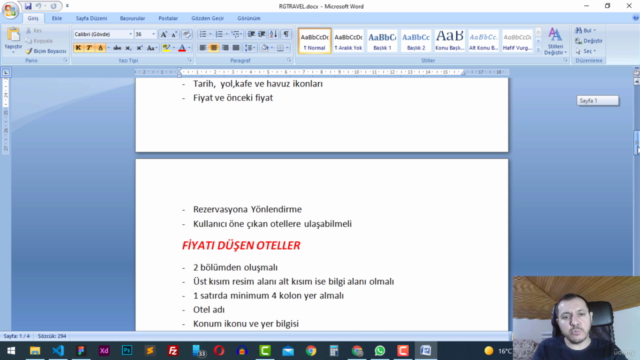The height and width of the screenshot is (360, 640).
Task: Click bullet list icon
Action: click(202, 34)
